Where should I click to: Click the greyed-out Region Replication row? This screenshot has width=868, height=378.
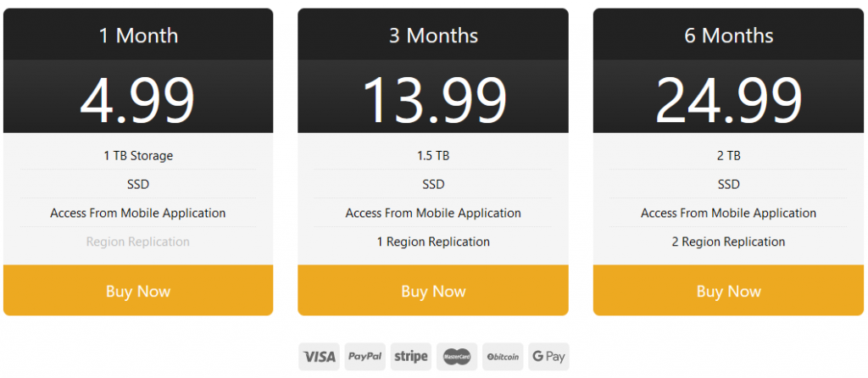[x=138, y=242]
